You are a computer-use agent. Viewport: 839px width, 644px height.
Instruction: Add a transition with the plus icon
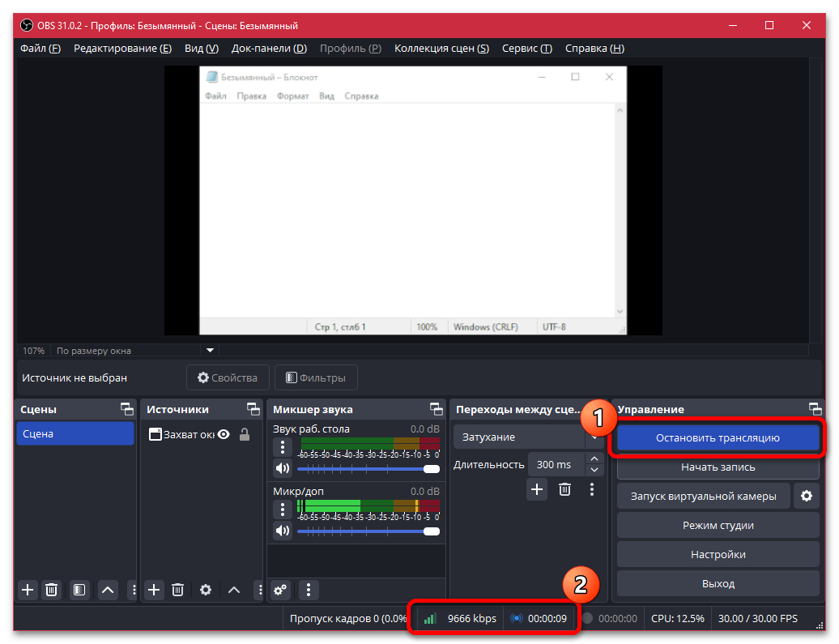[x=537, y=488]
